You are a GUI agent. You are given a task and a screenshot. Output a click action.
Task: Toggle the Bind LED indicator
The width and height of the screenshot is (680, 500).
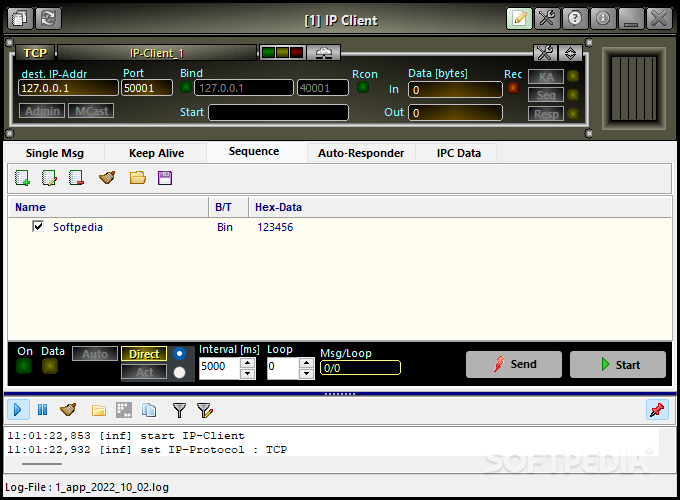pos(186,87)
